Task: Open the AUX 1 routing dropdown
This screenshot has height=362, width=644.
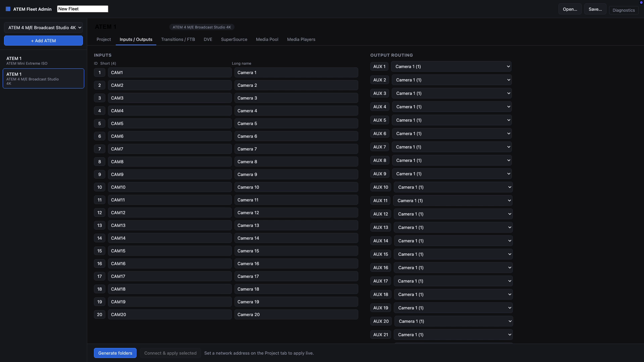Action: (451, 67)
